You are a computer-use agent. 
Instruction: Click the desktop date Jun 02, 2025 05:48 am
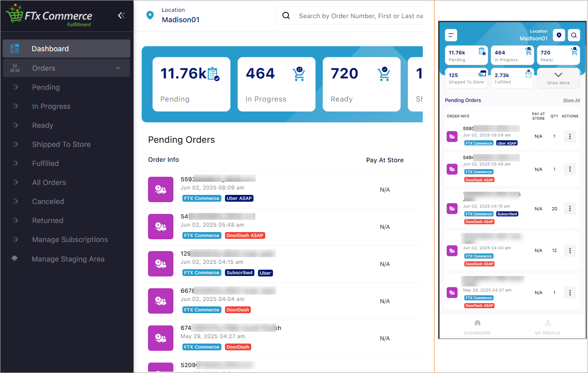click(x=212, y=225)
